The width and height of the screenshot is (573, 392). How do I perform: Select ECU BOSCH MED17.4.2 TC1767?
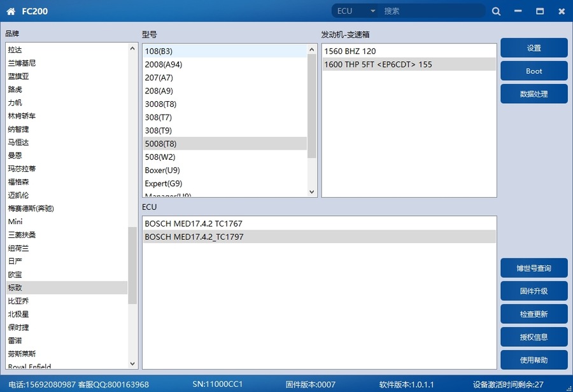click(x=319, y=223)
